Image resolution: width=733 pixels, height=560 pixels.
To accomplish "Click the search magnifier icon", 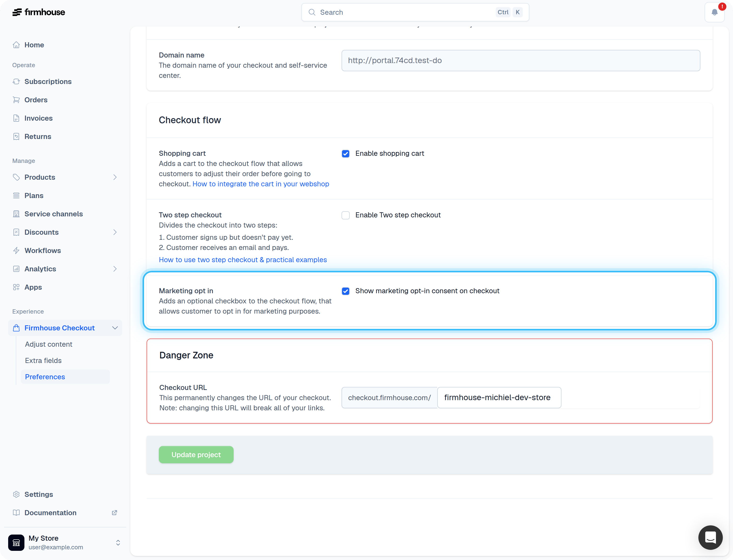I will pos(312,12).
